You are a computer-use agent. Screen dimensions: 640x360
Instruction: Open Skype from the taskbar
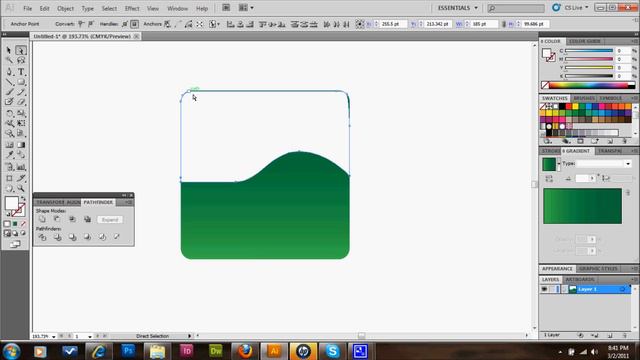332,351
